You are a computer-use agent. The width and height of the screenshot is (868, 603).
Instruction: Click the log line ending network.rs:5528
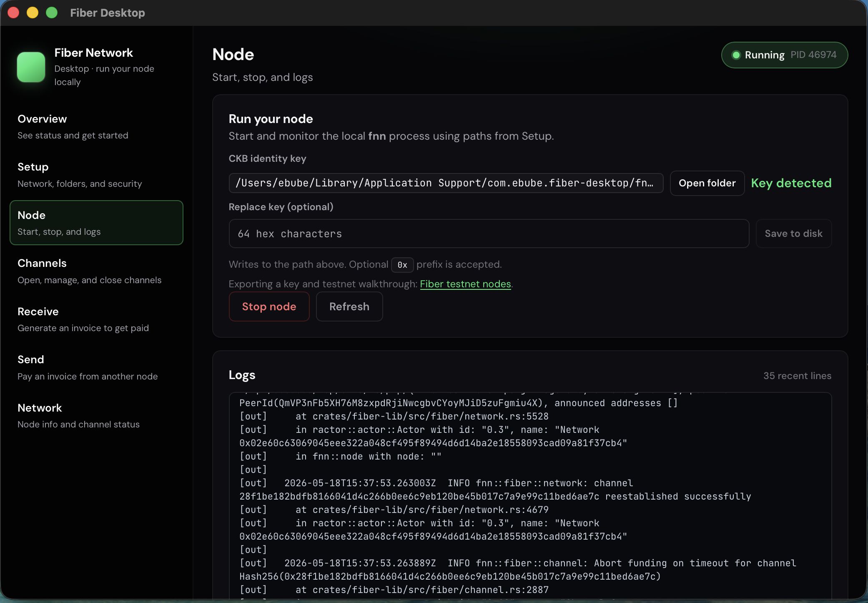(394, 416)
